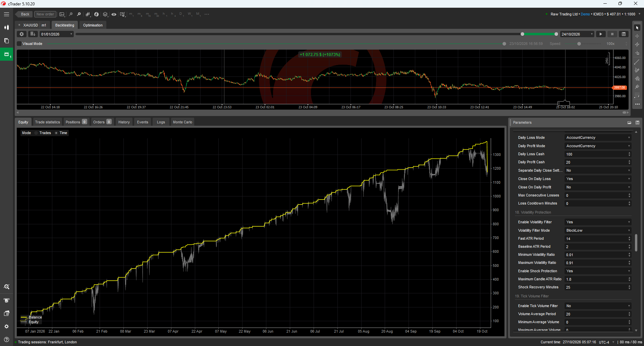Open the indicators function icon
Image resolution: width=644 pixels, height=346 pixels.
[96, 14]
